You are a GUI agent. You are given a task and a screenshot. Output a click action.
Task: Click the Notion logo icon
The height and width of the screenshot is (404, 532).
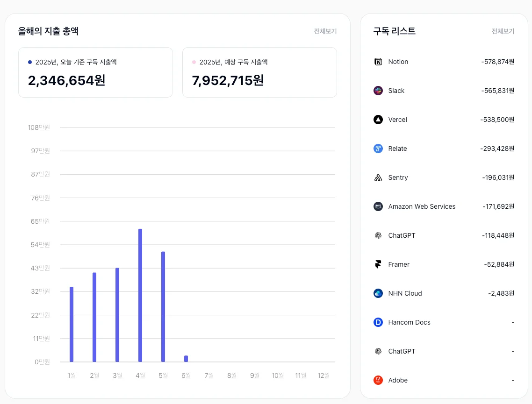[378, 62]
